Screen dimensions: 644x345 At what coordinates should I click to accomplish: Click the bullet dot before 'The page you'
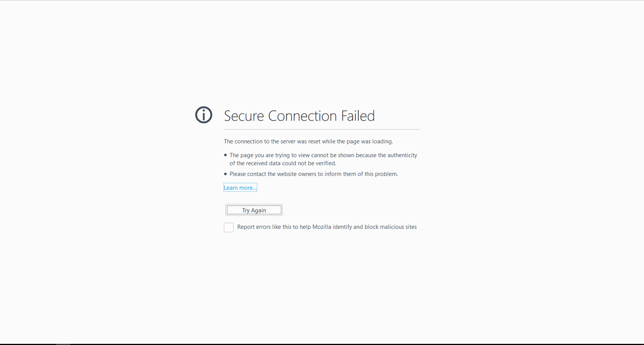225,155
